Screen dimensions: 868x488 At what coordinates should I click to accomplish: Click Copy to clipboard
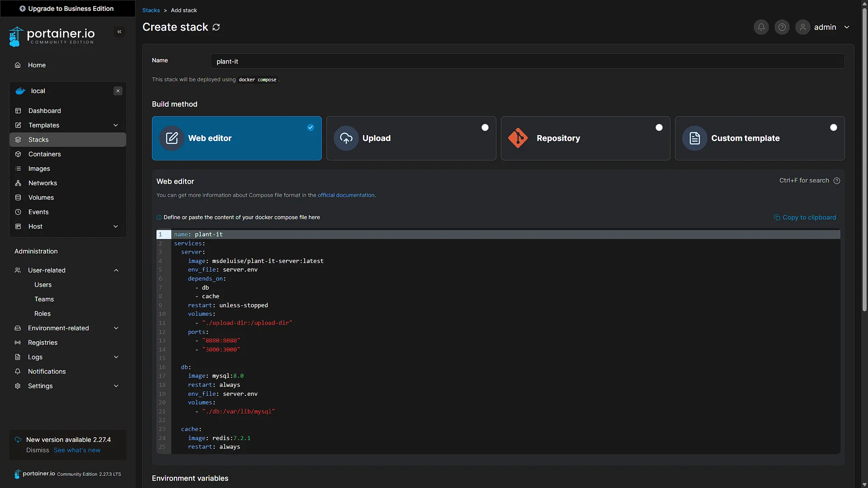(805, 217)
